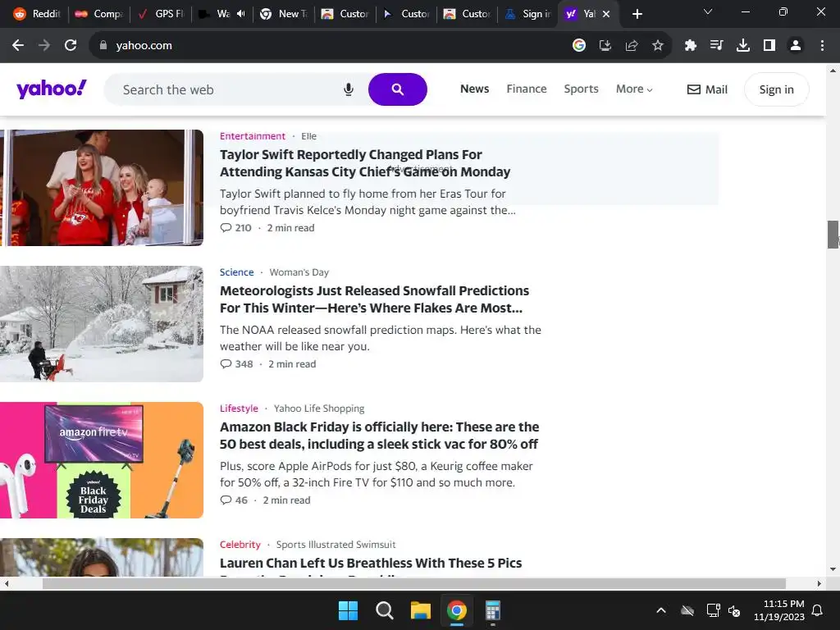
Task: Click the Chrome icon in the taskbar
Action: point(457,610)
